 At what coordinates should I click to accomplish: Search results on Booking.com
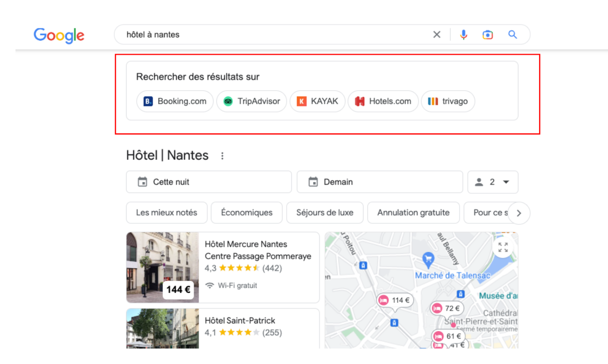click(175, 101)
